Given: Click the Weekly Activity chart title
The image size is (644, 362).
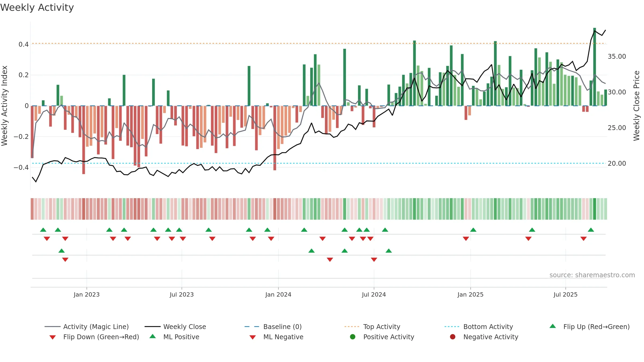Looking at the screenshot, I should pyautogui.click(x=37, y=8).
